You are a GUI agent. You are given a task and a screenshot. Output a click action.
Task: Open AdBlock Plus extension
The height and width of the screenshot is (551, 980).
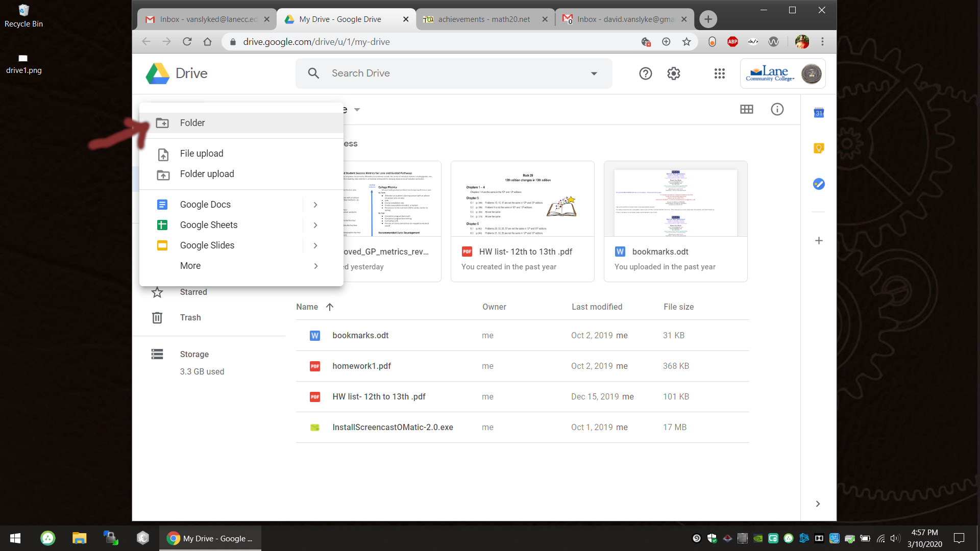733,42
